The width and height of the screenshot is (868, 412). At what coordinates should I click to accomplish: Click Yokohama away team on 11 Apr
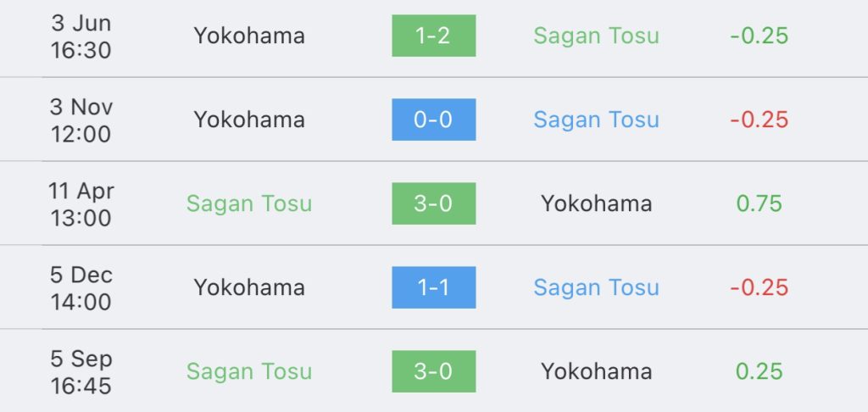[596, 203]
